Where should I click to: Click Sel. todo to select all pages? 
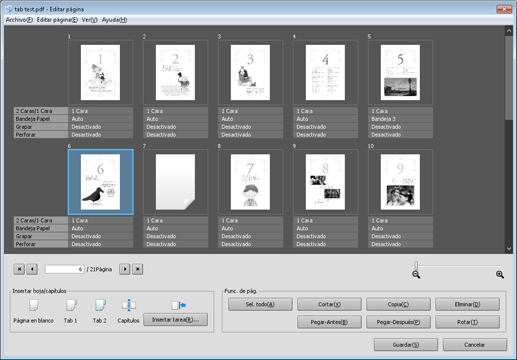click(x=260, y=304)
